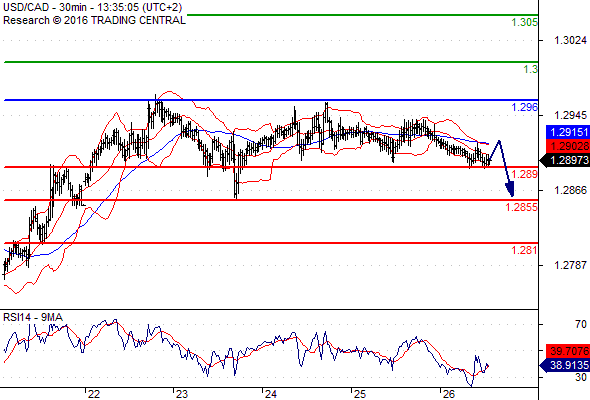Click the date label 24 on time axis

[271, 394]
